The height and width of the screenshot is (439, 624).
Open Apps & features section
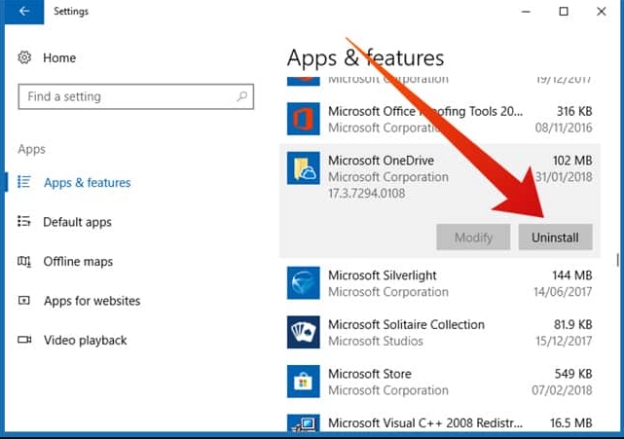point(87,183)
